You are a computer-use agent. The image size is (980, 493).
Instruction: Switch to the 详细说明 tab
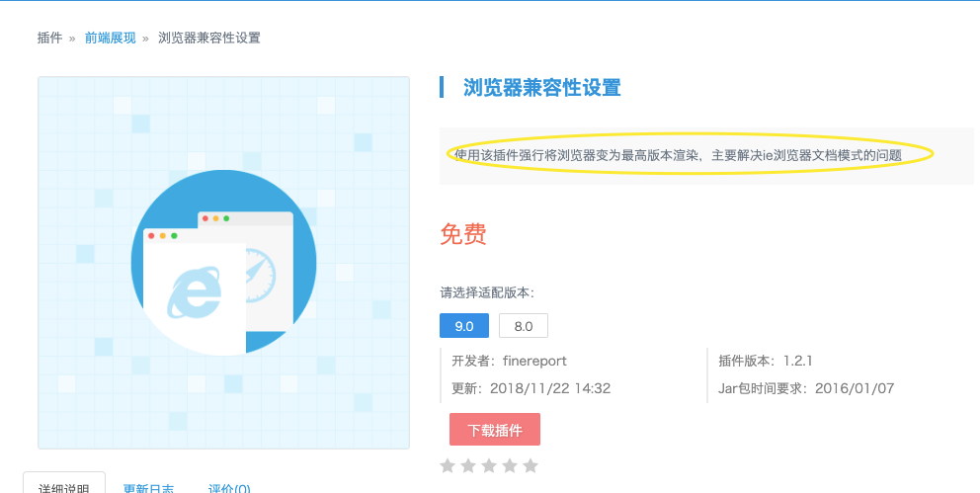click(x=64, y=484)
